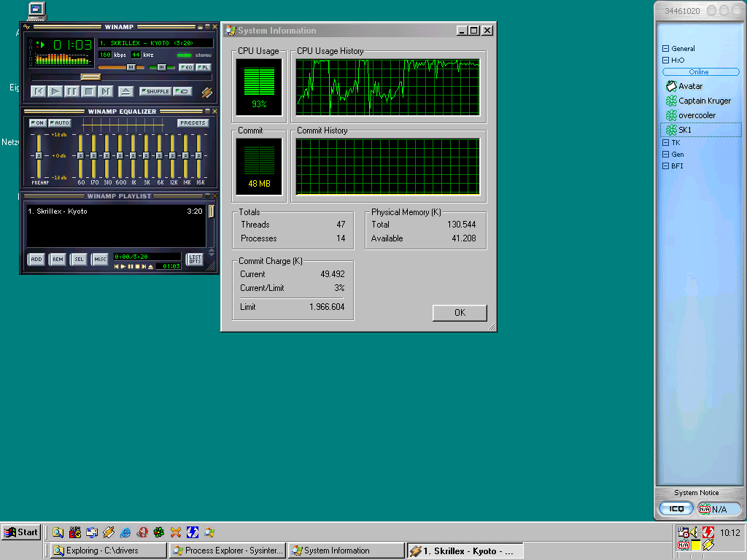Toggle the EQ window button in Winamp
The height and width of the screenshot is (560, 747).
click(x=186, y=67)
